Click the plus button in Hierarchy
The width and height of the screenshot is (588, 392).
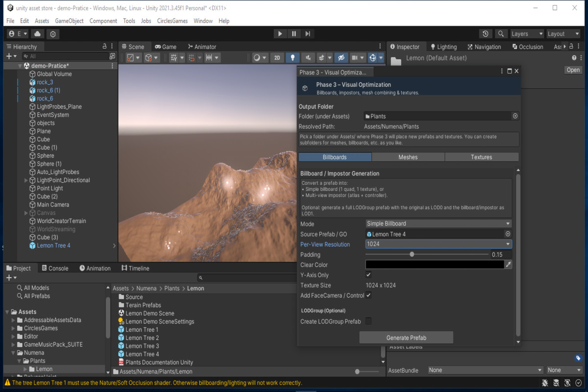click(10, 56)
